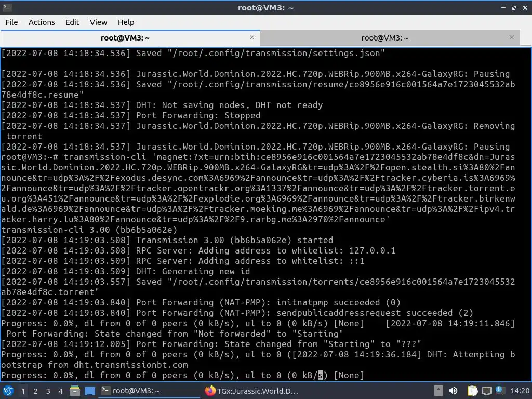Click "Port Forwarding: Stopped" log line
The width and height of the screenshot is (532, 399).
[x=198, y=115]
